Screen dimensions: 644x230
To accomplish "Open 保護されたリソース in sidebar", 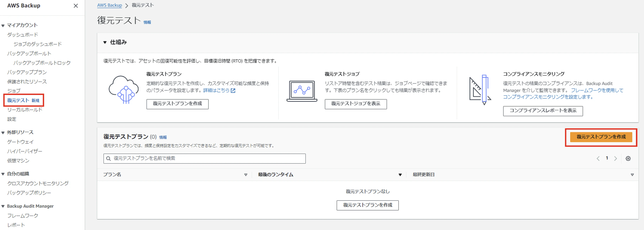I will 27,82.
